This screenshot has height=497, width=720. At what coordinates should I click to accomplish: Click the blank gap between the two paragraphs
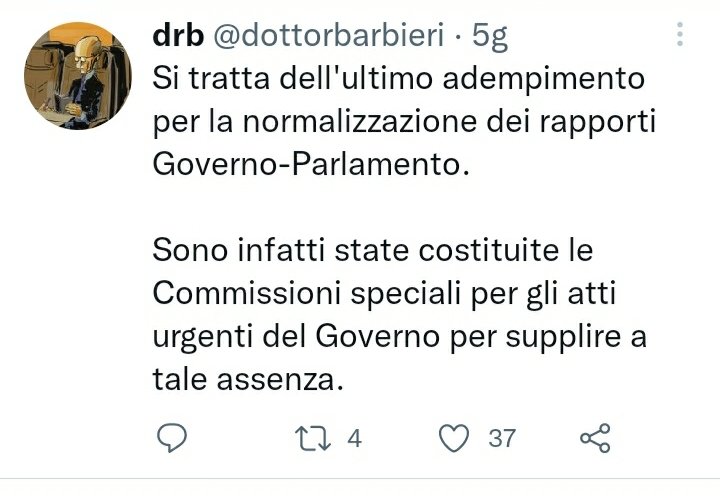click(404, 207)
